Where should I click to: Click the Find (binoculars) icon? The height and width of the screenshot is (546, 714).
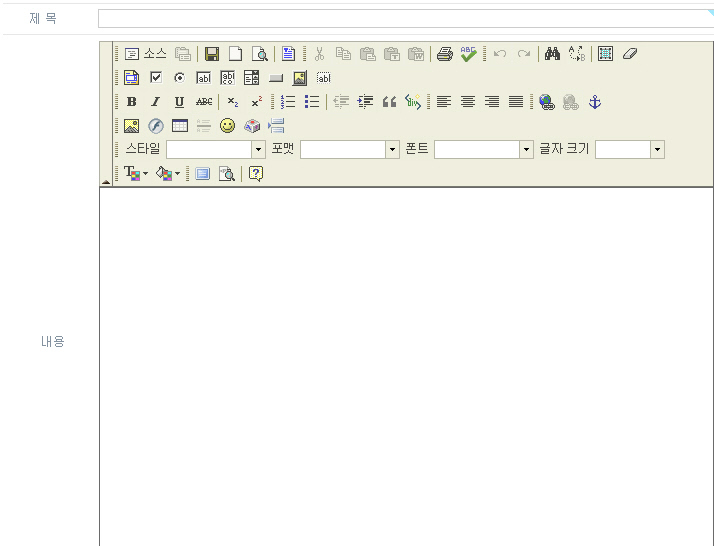(552, 54)
